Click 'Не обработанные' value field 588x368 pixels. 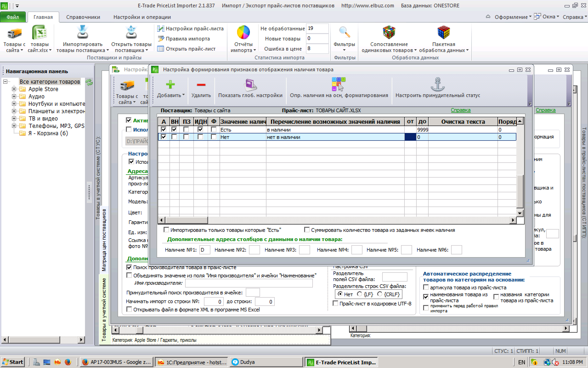pos(317,28)
